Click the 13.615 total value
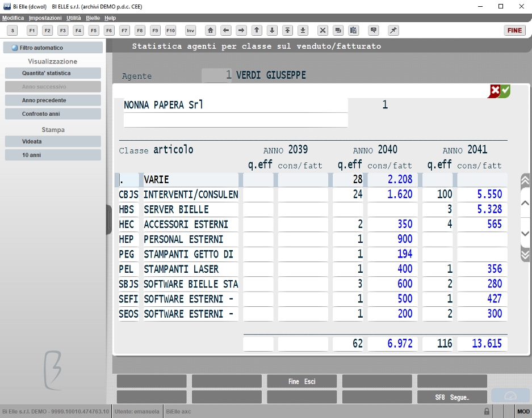This screenshot has width=532, height=418. (x=487, y=344)
